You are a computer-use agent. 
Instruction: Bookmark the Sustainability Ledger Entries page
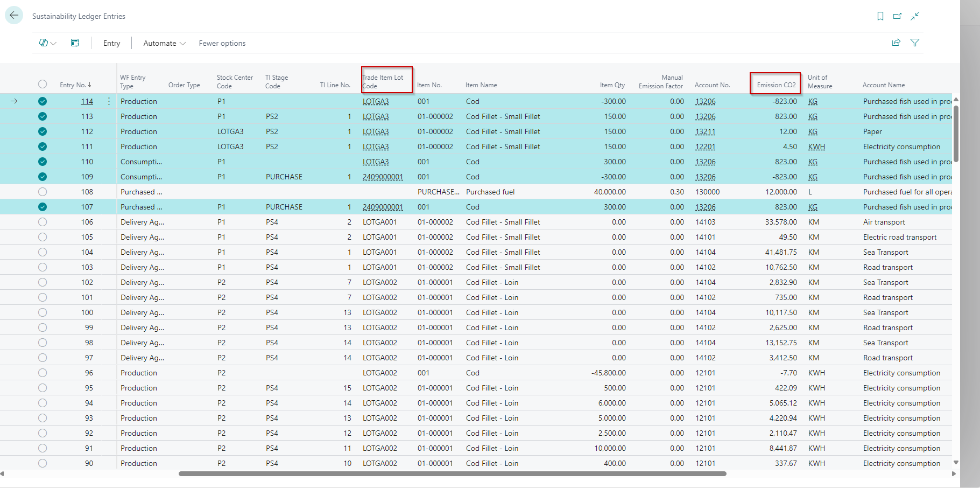pyautogui.click(x=880, y=16)
